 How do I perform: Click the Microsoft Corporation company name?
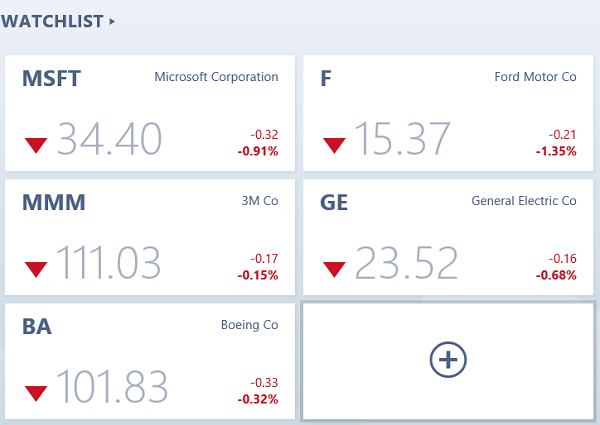[216, 77]
